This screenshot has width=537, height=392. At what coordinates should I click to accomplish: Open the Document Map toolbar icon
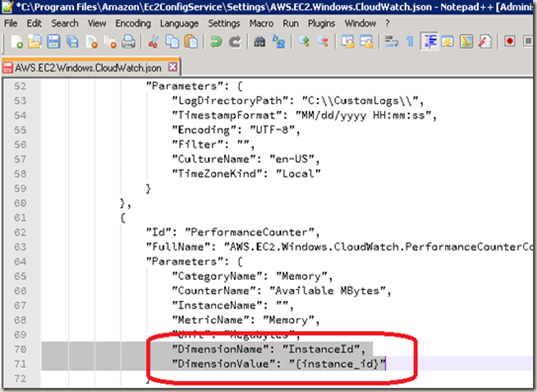point(466,42)
